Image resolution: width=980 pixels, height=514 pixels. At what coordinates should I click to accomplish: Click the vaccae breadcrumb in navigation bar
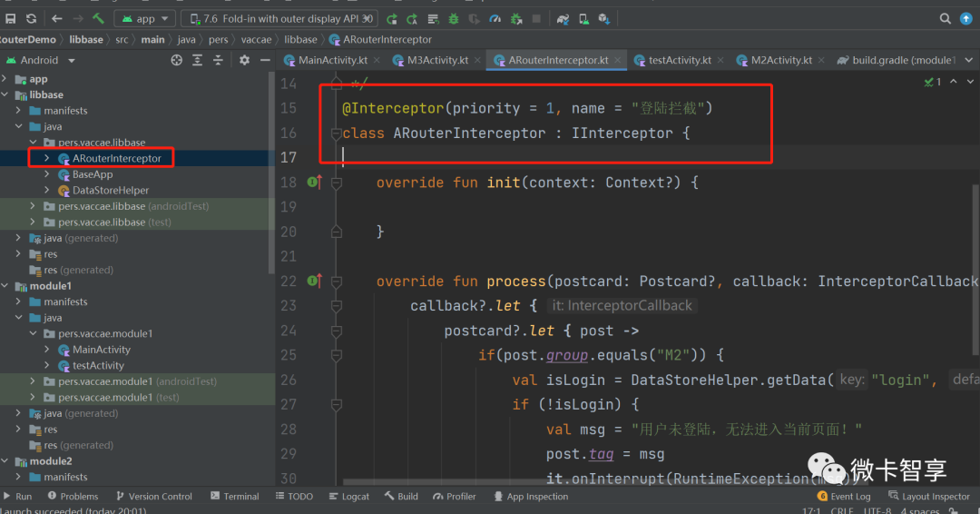(256, 39)
